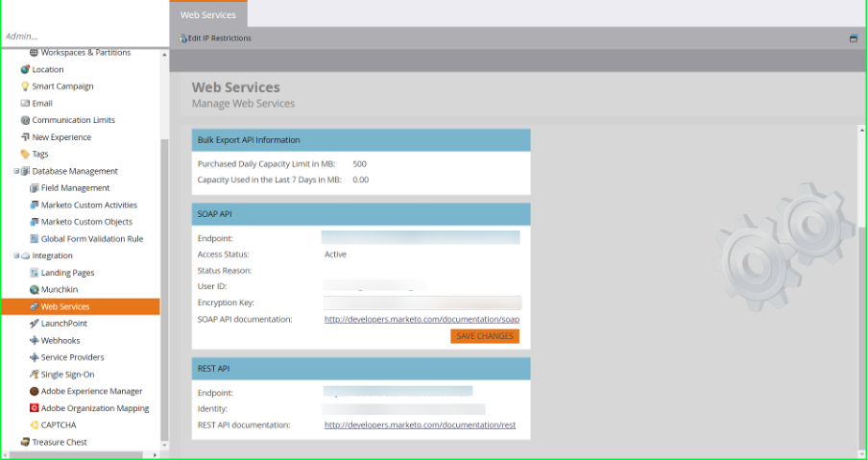Image resolution: width=868 pixels, height=460 pixels.
Task: Click the Email envelope icon
Action: coord(25,103)
